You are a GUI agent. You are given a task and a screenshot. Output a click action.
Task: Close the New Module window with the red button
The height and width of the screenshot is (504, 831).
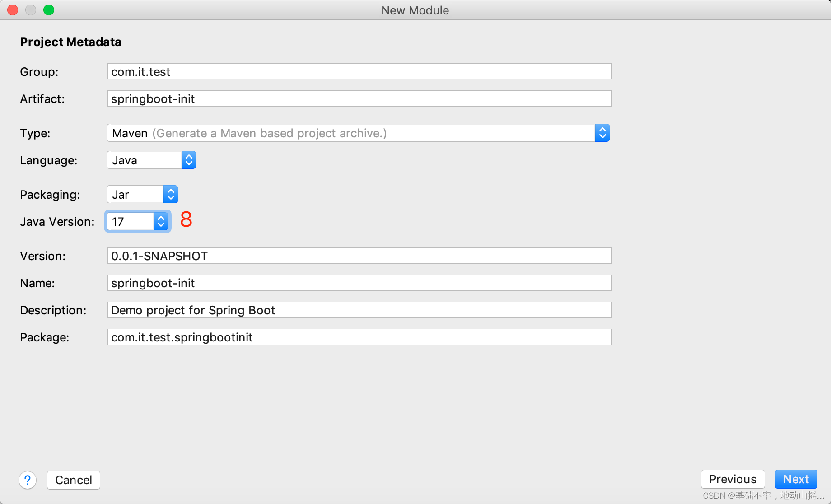[x=13, y=10]
